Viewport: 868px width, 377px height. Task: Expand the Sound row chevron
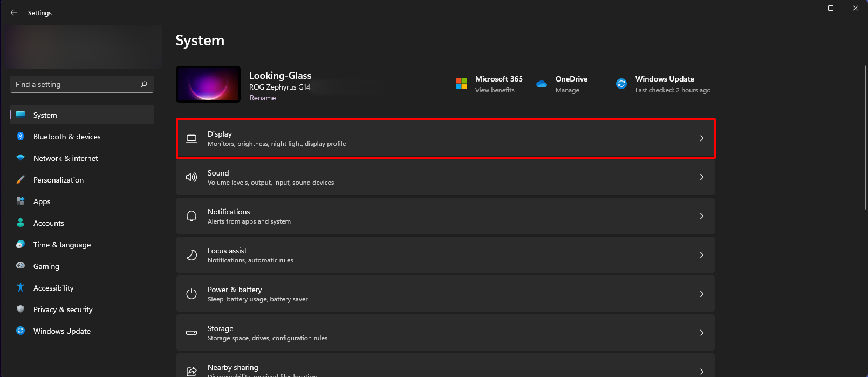point(702,177)
